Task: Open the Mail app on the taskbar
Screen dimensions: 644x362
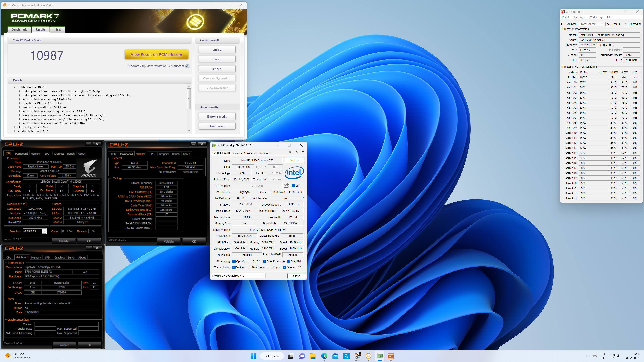Action: [335, 356]
